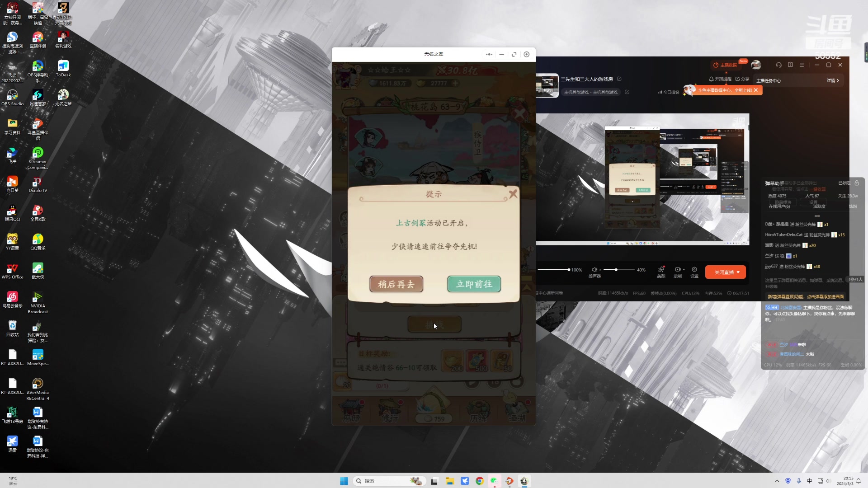
Task: Open 回收站 recycle bin
Action: pyautogui.click(x=13, y=329)
